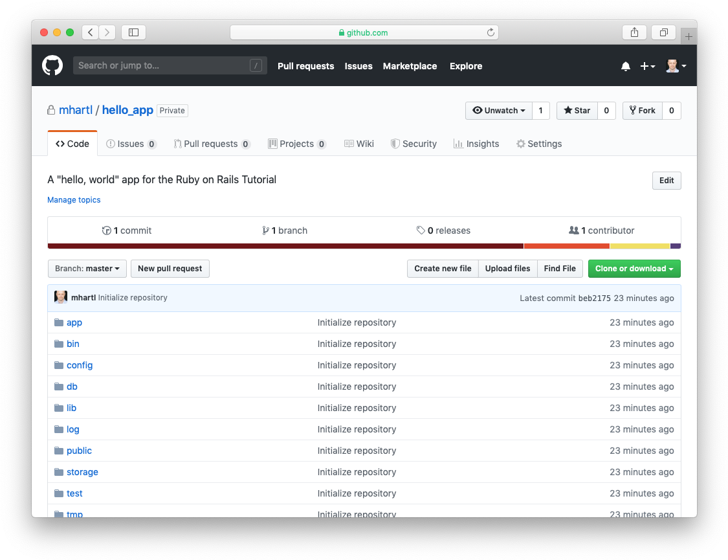This screenshot has height=560, width=728.
Task: Click Safari's share icon
Action: 634,32
